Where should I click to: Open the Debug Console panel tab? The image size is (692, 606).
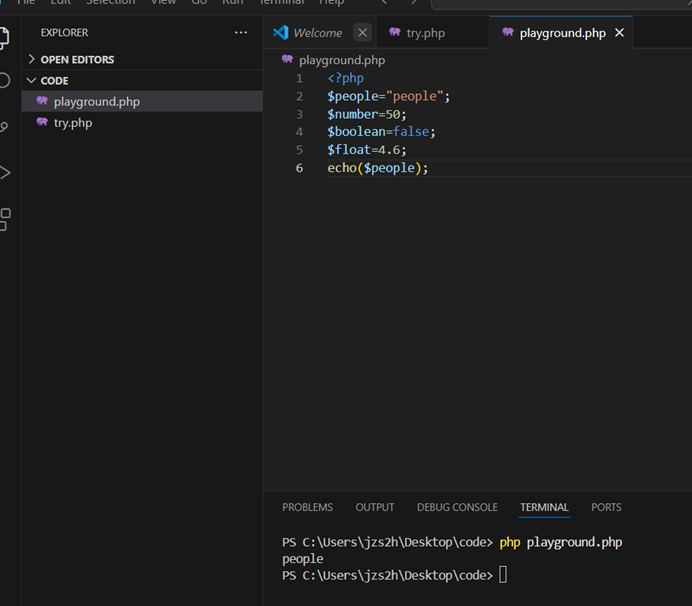[457, 507]
